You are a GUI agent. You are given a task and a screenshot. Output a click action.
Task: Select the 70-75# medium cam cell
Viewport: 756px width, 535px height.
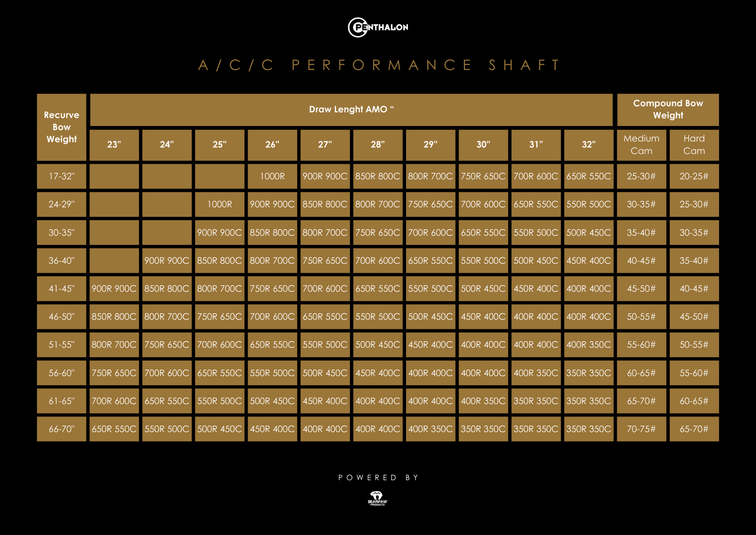[641, 429]
